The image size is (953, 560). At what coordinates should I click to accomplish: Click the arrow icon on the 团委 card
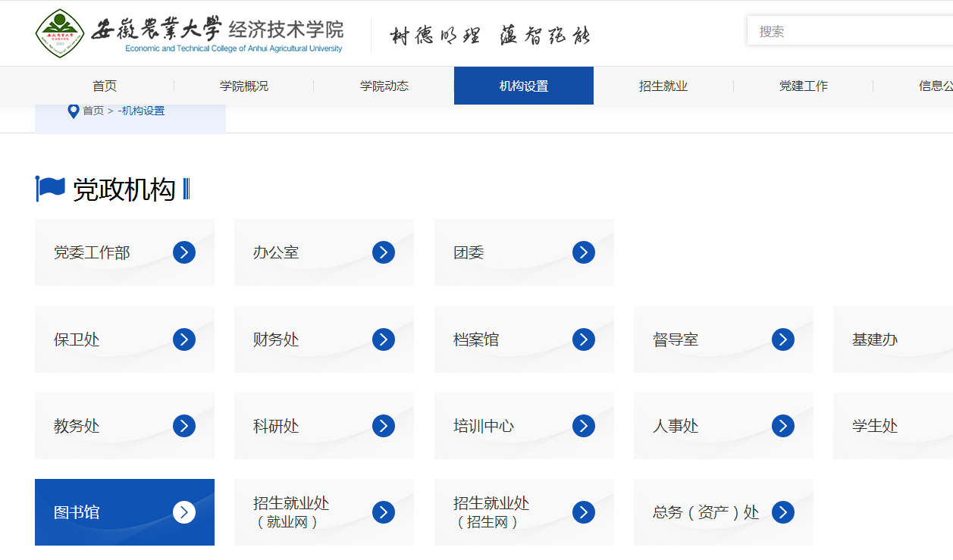pos(583,252)
